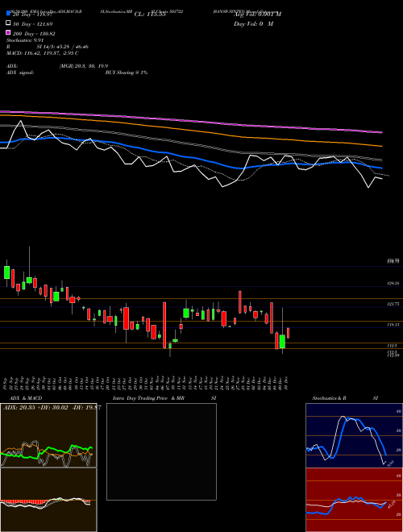The width and height of the screenshot is (403, 532).
Task: Click the '(MGR) 20.3, 30, 19.9' ADX values
Action: [x=84, y=66]
